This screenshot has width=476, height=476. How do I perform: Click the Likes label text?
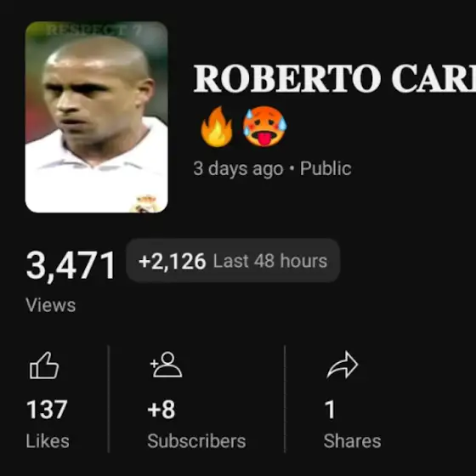tap(48, 441)
